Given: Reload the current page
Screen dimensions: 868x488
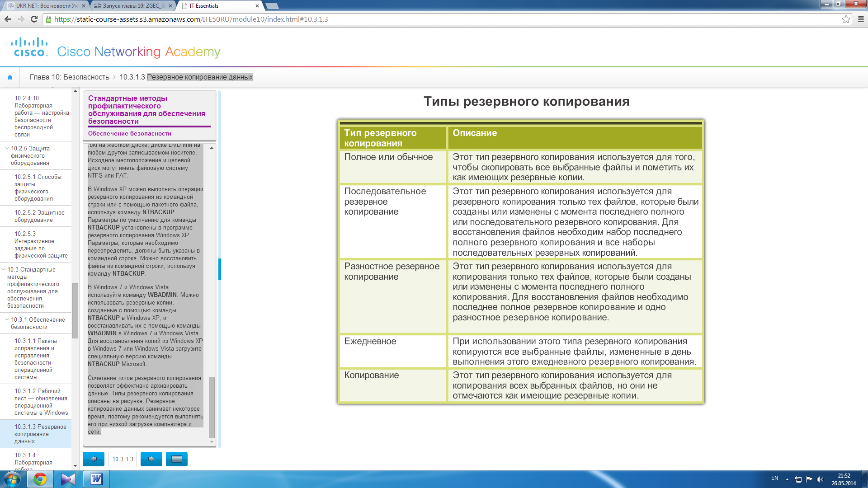Looking at the screenshot, I should click(x=34, y=19).
